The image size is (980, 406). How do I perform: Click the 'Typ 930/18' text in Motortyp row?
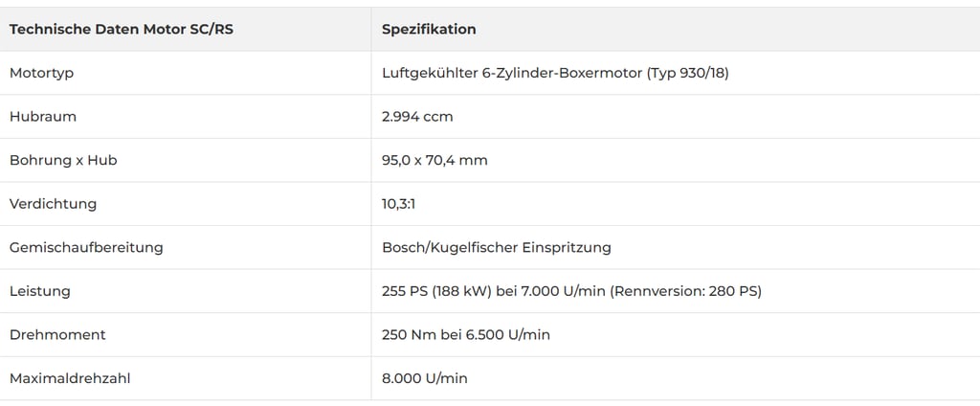(687, 73)
